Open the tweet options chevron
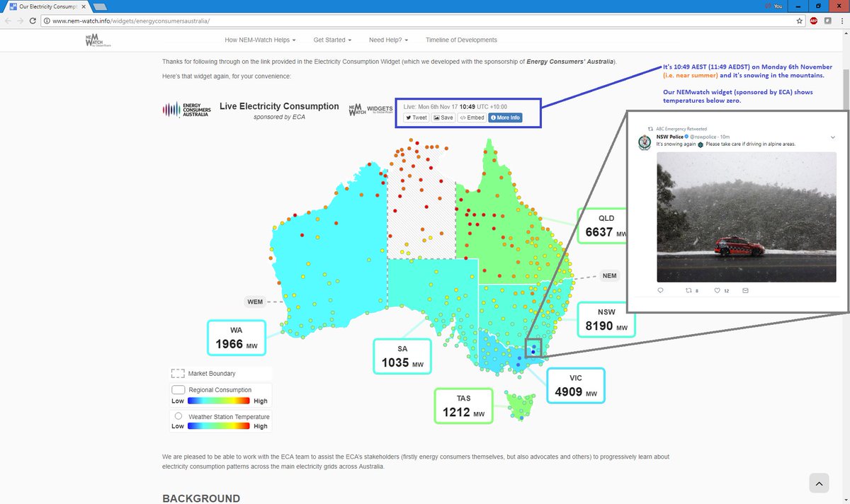Image resolution: width=850 pixels, height=504 pixels. [x=833, y=138]
